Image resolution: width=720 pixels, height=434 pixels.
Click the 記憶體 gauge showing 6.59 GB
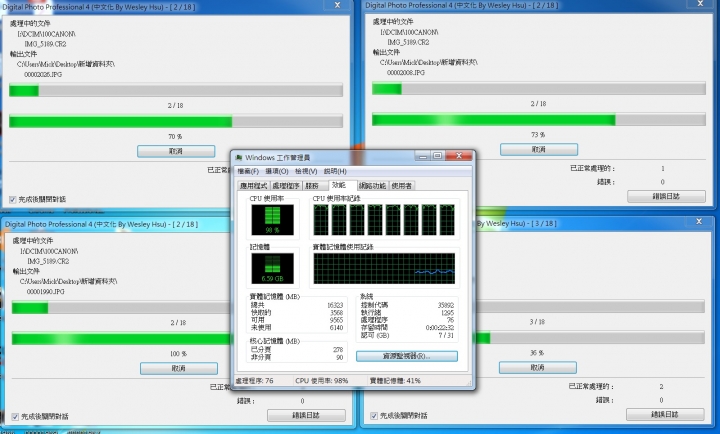click(x=272, y=269)
